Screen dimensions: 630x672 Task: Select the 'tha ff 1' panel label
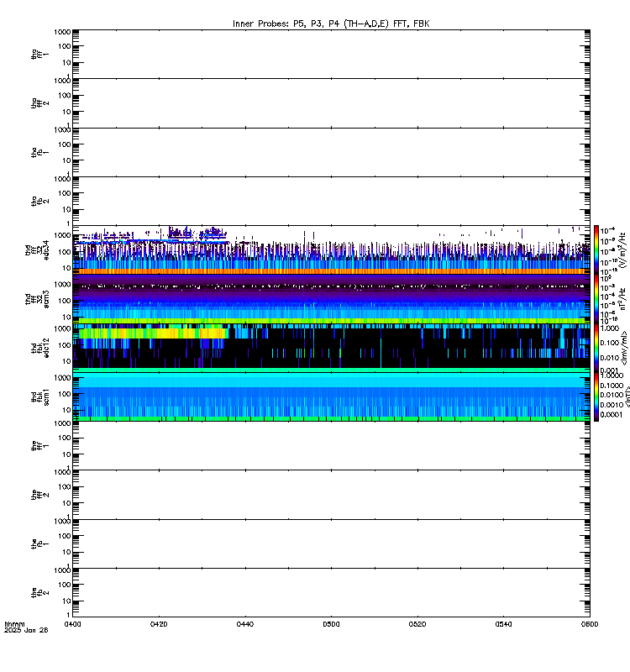pyautogui.click(x=39, y=54)
